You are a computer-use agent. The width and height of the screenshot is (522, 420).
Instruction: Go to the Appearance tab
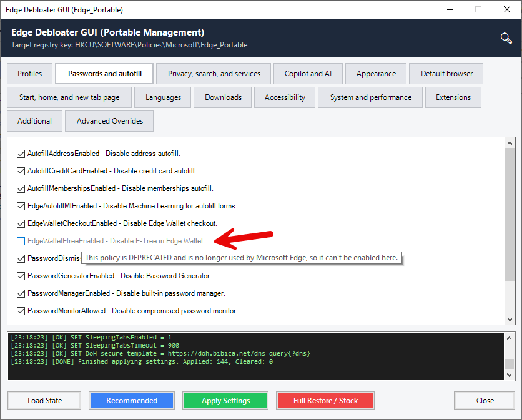376,74
